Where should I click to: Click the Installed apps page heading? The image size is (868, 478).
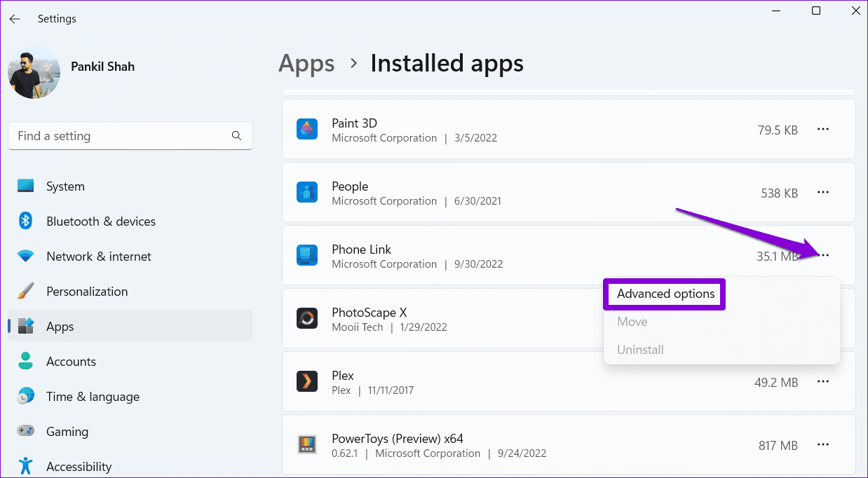coord(447,64)
